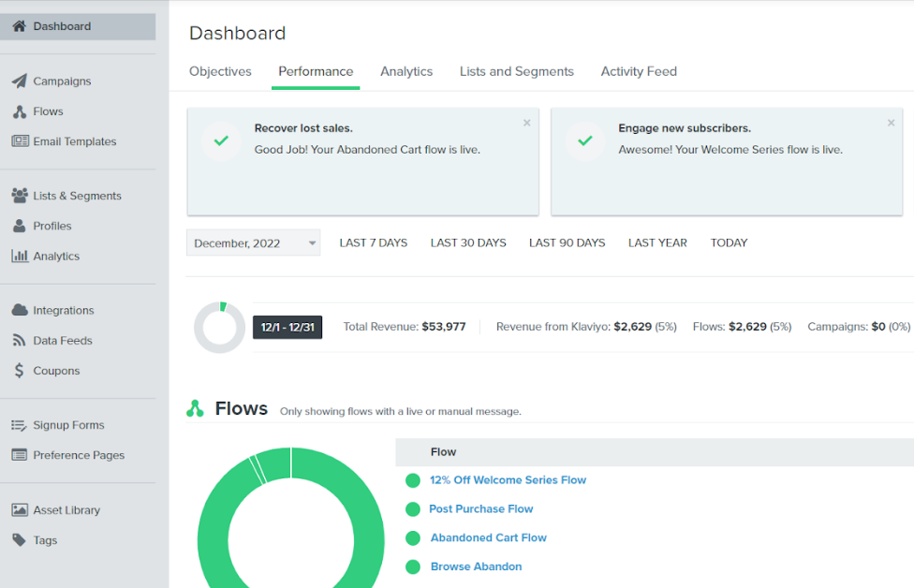Viewport: 914px width, 588px height.
Task: Click the small revenue donut chart
Action: coord(219,327)
